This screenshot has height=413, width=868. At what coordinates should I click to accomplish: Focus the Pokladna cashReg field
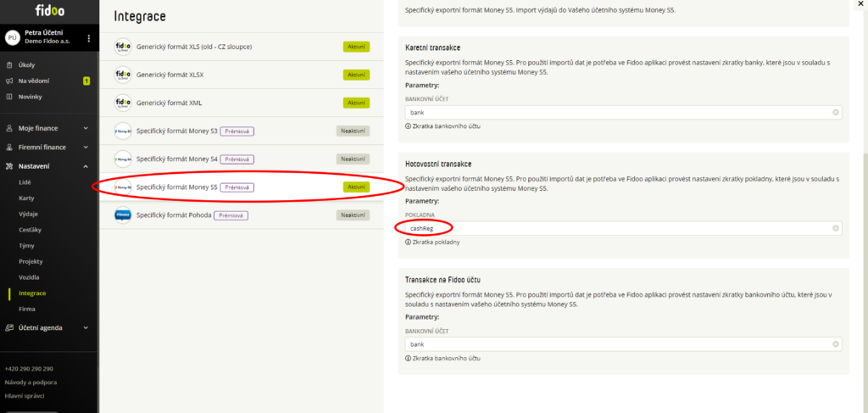[623, 228]
